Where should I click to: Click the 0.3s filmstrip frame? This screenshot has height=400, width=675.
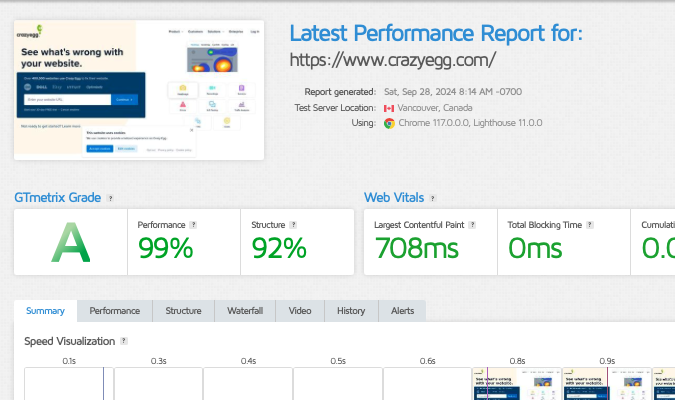pos(158,384)
